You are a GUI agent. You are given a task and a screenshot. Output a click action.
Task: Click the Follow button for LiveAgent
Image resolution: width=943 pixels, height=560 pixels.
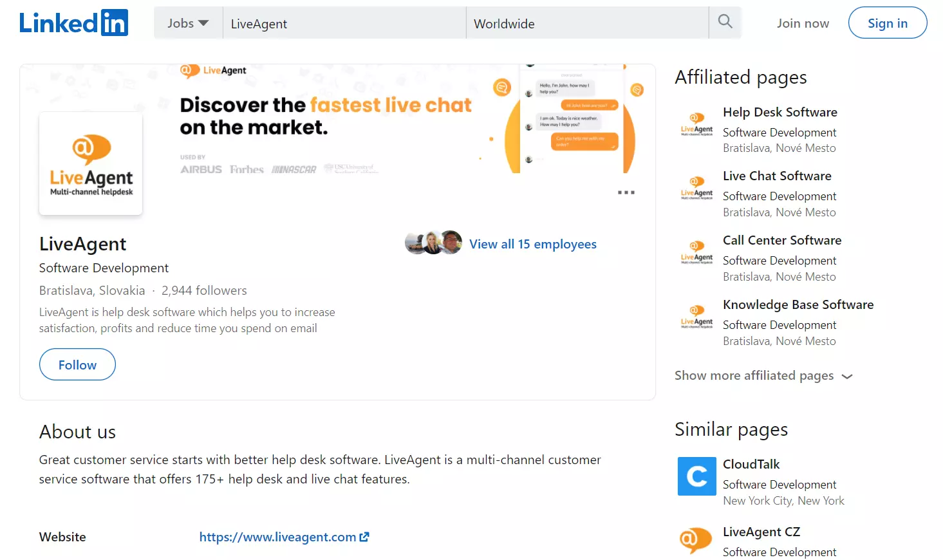pyautogui.click(x=77, y=364)
